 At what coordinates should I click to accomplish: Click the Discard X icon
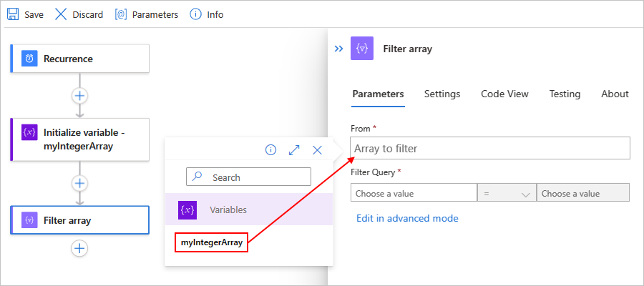[x=62, y=14]
